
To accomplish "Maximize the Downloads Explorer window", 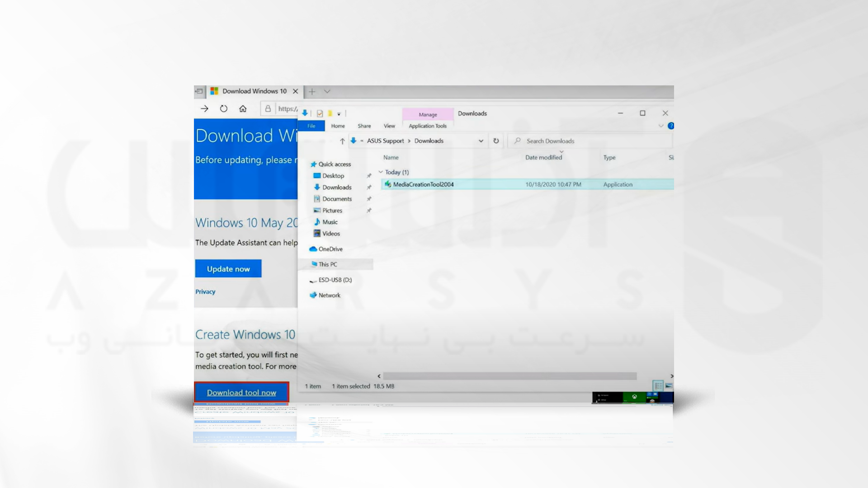I will [642, 113].
